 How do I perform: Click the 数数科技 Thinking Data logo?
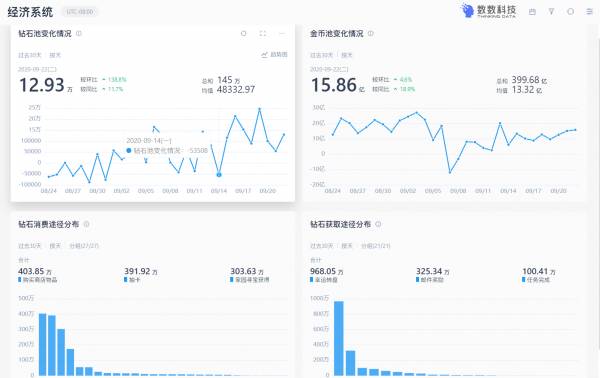pyautogui.click(x=489, y=11)
